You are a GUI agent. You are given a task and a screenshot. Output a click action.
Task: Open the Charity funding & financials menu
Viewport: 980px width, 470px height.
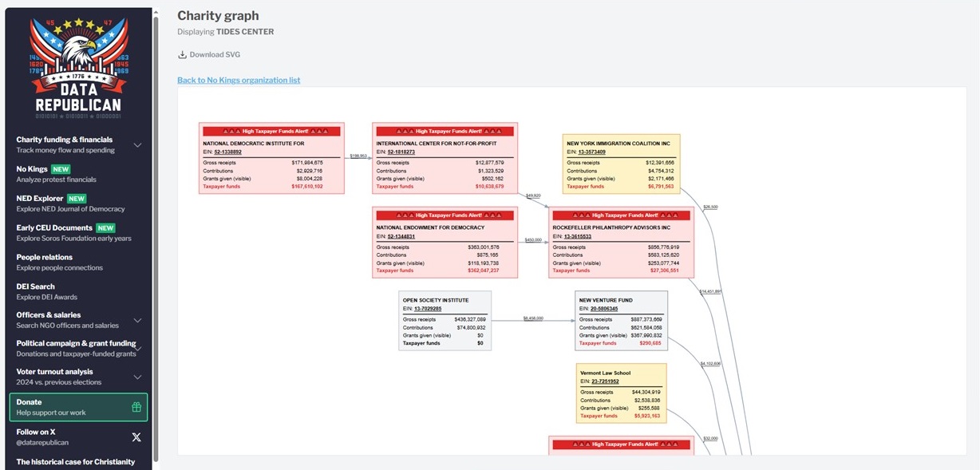(x=78, y=144)
